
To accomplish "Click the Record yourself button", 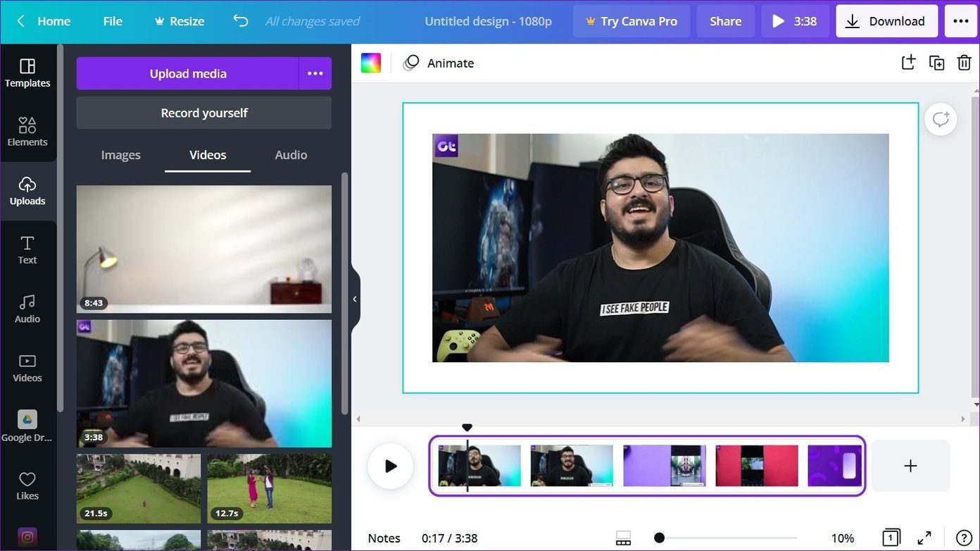I will coord(204,113).
